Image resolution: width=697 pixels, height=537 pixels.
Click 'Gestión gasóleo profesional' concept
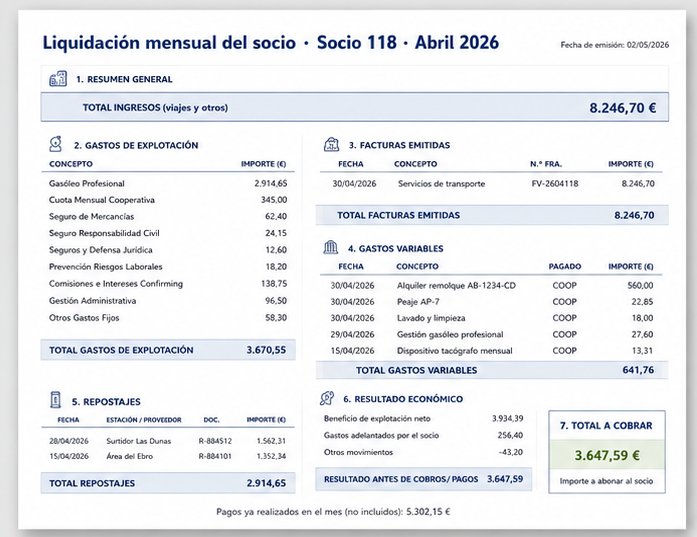[x=450, y=334]
